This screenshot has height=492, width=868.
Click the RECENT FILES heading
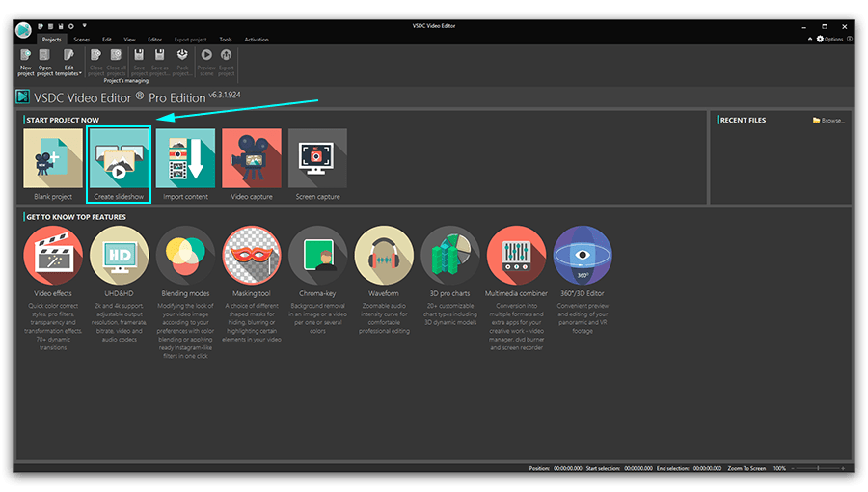click(x=743, y=120)
